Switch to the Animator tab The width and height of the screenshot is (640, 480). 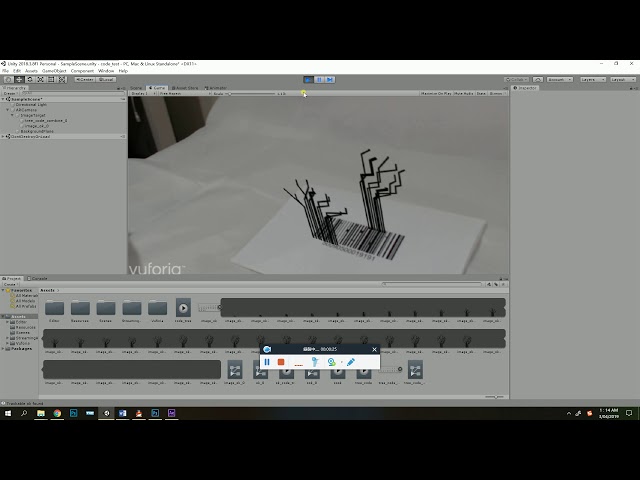point(216,88)
